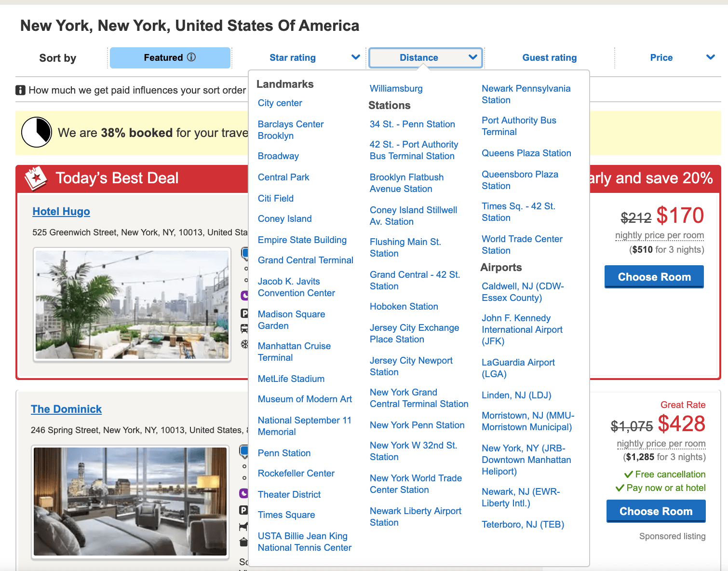This screenshot has height=571, width=728.
Task: Select the Featured sort option
Action: 170,57
